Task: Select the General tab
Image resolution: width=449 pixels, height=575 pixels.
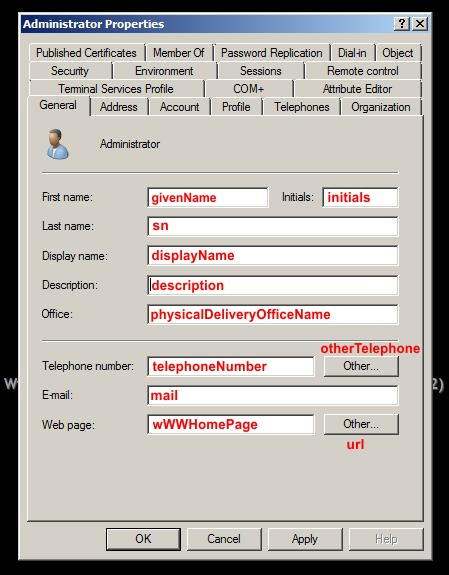Action: tap(58, 105)
